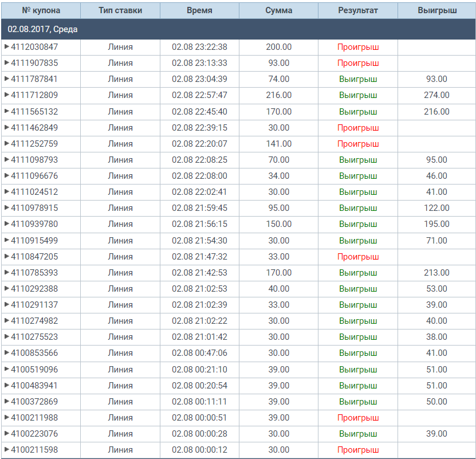Click the 93.00 winnings cell
The width and height of the screenshot is (476, 459).
click(x=436, y=79)
